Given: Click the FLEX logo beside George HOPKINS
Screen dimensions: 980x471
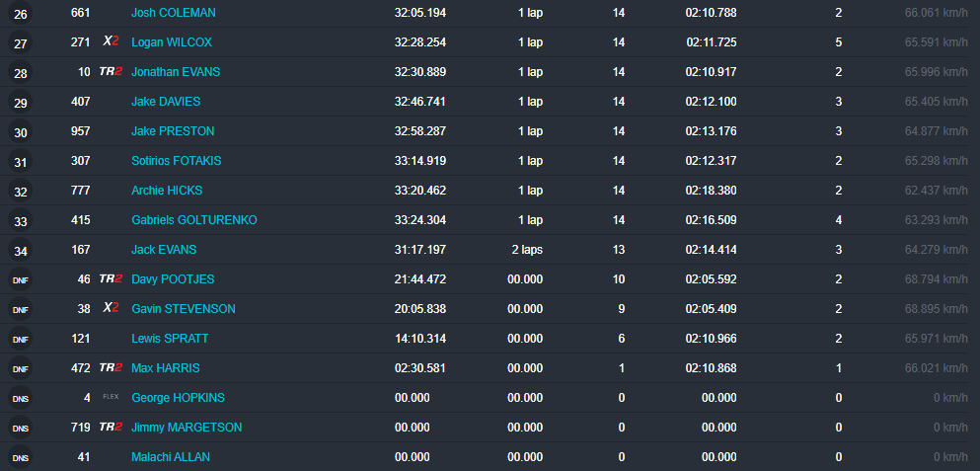Looking at the screenshot, I should tap(111, 398).
